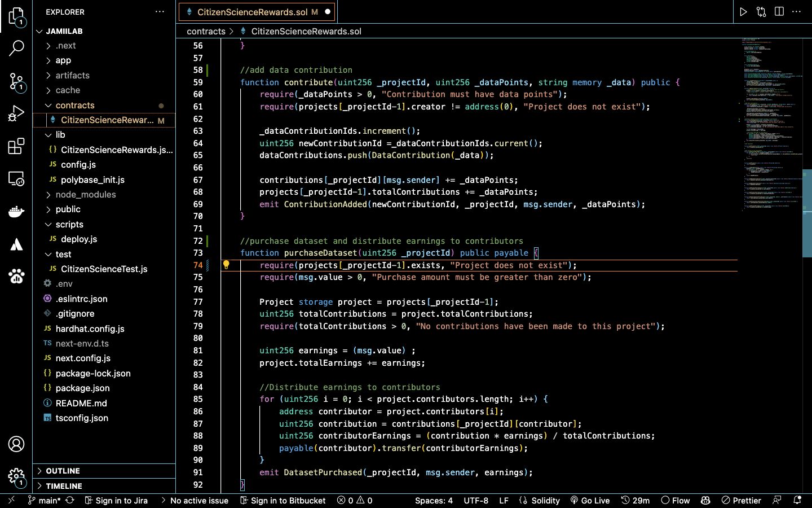Run the file with the play button
The image size is (812, 508).
[743, 12]
